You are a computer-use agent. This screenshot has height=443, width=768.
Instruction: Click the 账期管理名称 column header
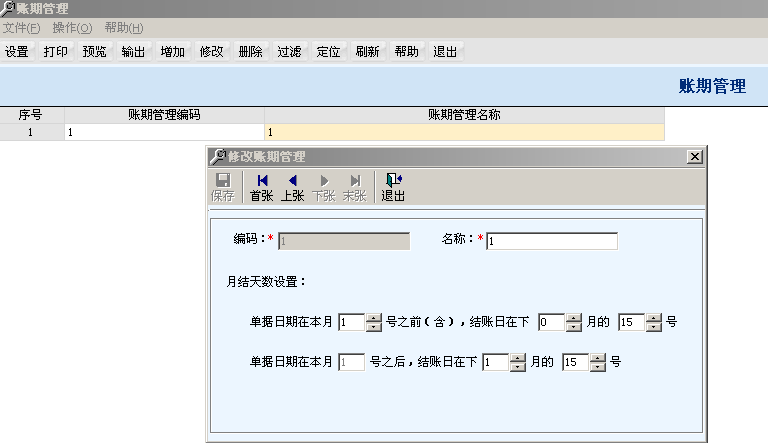tap(464, 115)
